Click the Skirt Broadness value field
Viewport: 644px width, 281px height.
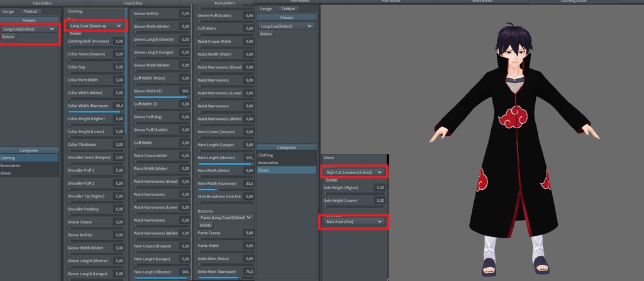pyautogui.click(x=248, y=196)
